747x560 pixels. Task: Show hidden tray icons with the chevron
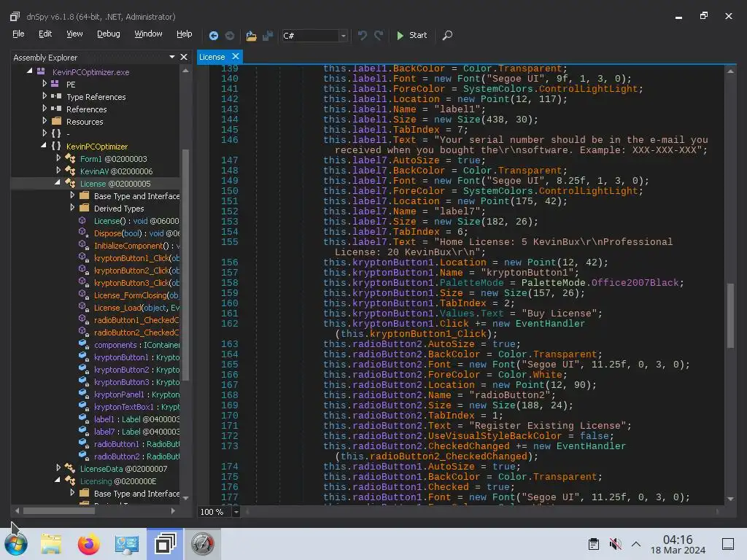pyautogui.click(x=636, y=544)
